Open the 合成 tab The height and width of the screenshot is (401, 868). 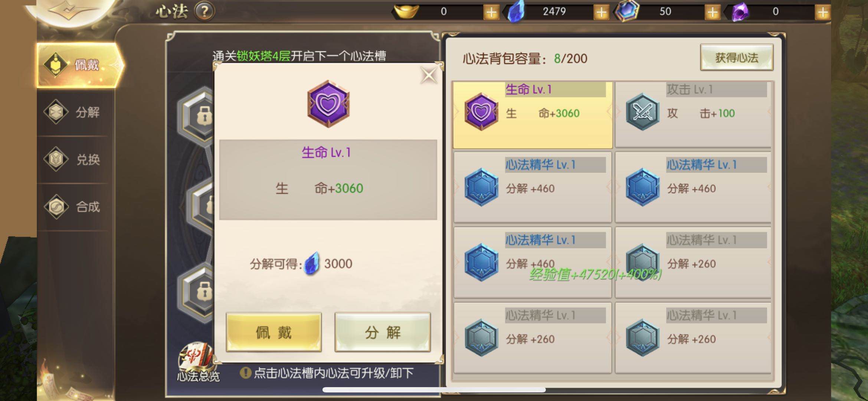[x=74, y=206]
